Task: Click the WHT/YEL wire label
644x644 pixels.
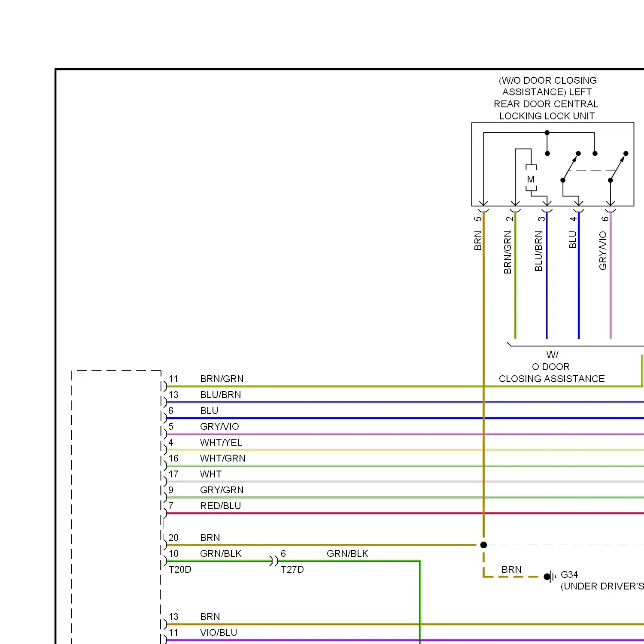Action: [x=221, y=442]
